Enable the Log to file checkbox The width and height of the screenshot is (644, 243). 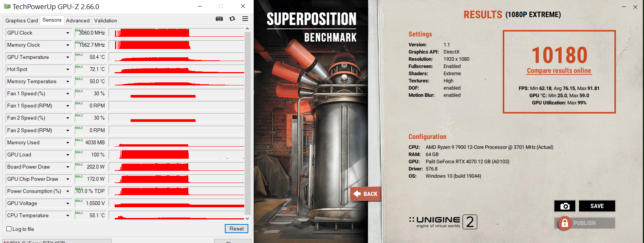[9, 229]
